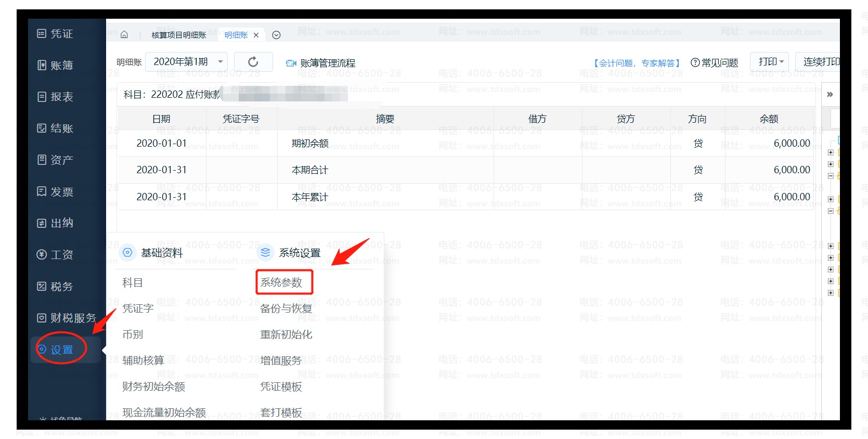
Task: Expand the right side panel chevron
Action: 830,94
